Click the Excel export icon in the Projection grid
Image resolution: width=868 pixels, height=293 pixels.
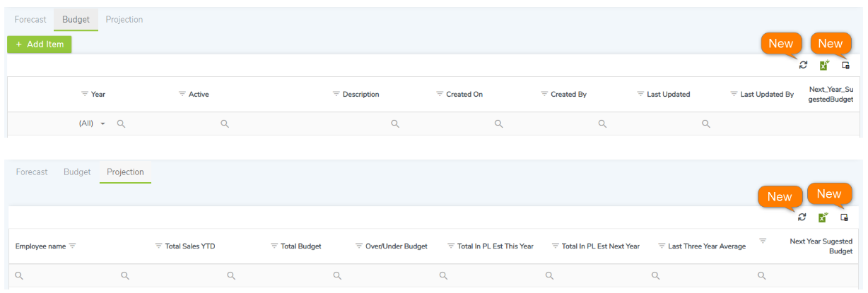[823, 217]
